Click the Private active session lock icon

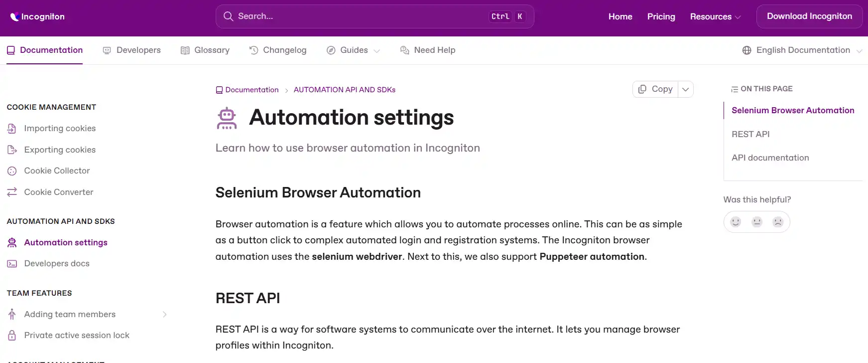pyautogui.click(x=12, y=335)
